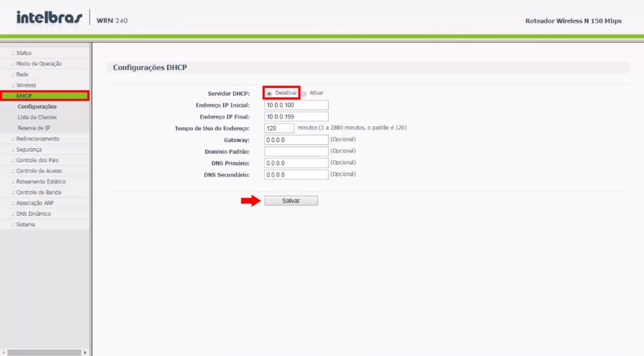Screen dimensions: 644x356
Task: Click the Intelbras logo
Action: (x=49, y=17)
